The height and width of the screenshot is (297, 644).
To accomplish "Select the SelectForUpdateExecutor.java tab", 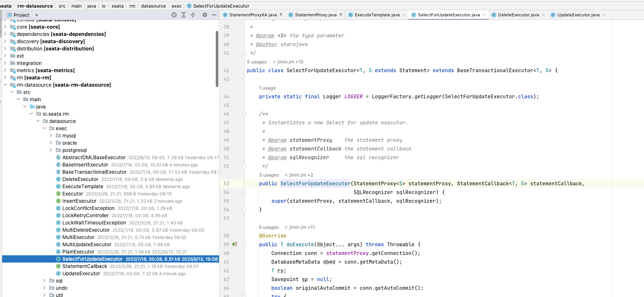I will pyautogui.click(x=449, y=15).
